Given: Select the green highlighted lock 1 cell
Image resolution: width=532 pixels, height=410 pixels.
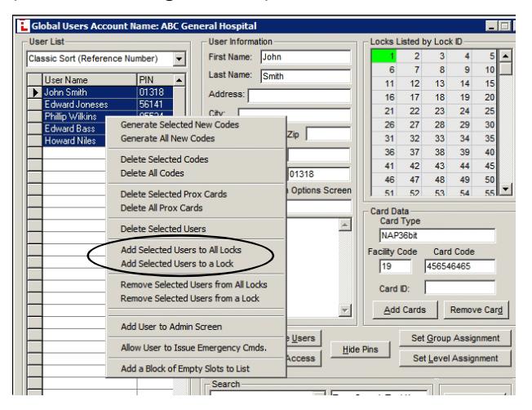Looking at the screenshot, I should [384, 56].
